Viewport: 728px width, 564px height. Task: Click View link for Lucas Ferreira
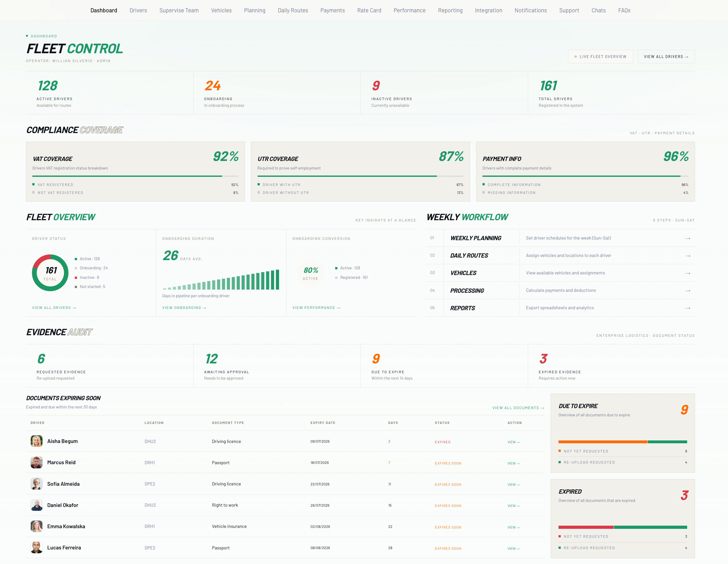click(513, 548)
